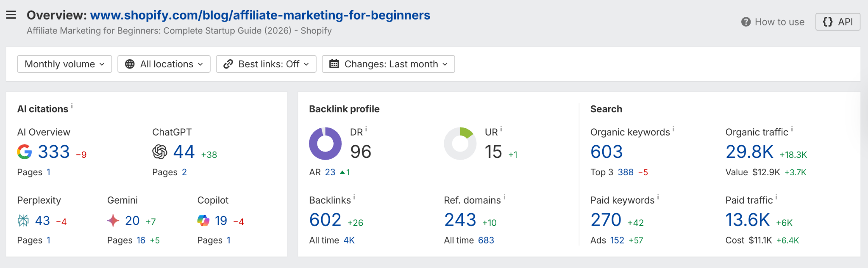Screen dimensions: 868x268
Task: Click the ChatGPT logo icon
Action: coord(160,152)
